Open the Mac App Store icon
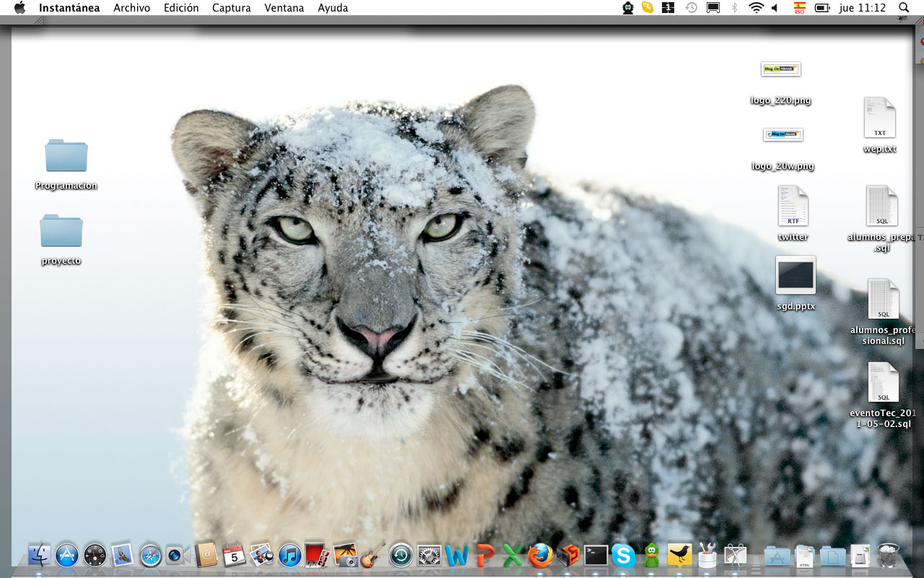 coord(66,555)
